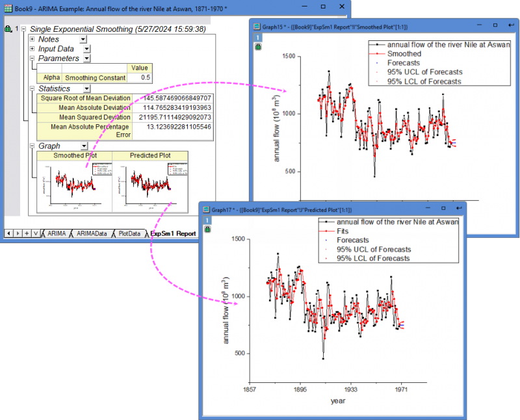
Task: Select the annual flow Y axis title in Graph17
Action: tap(226, 310)
